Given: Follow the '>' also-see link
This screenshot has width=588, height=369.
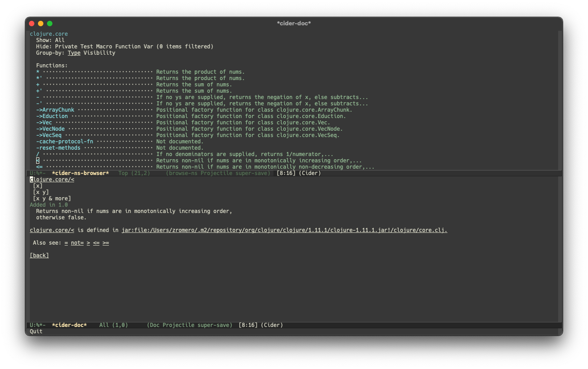Looking at the screenshot, I should click(89, 243).
